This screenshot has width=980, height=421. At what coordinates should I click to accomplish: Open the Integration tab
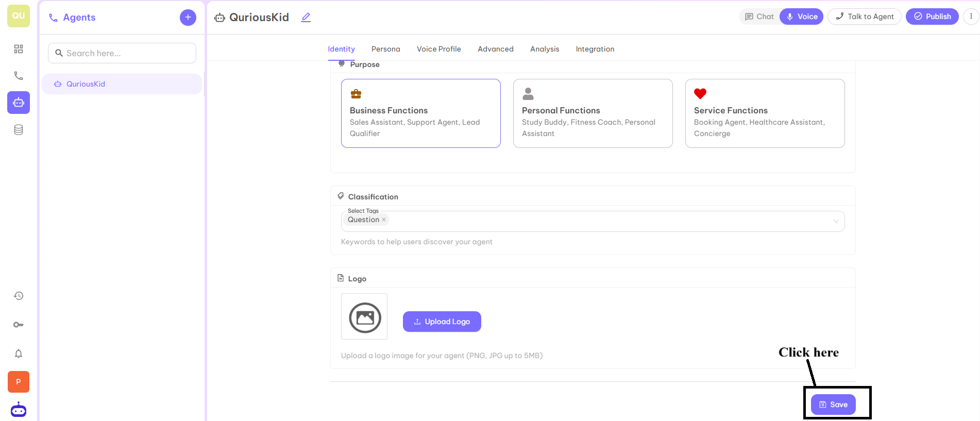tap(595, 49)
